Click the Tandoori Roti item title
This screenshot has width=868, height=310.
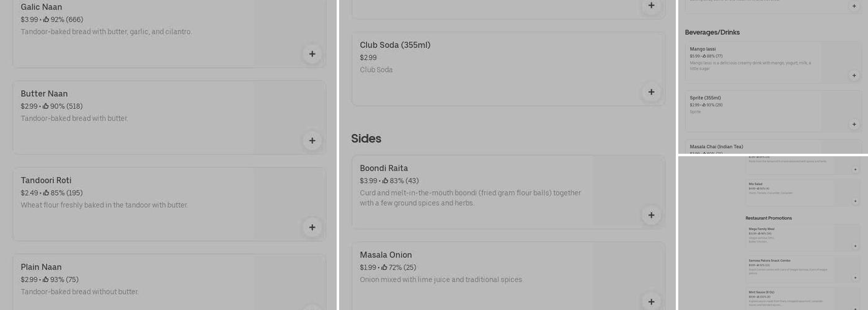46,180
